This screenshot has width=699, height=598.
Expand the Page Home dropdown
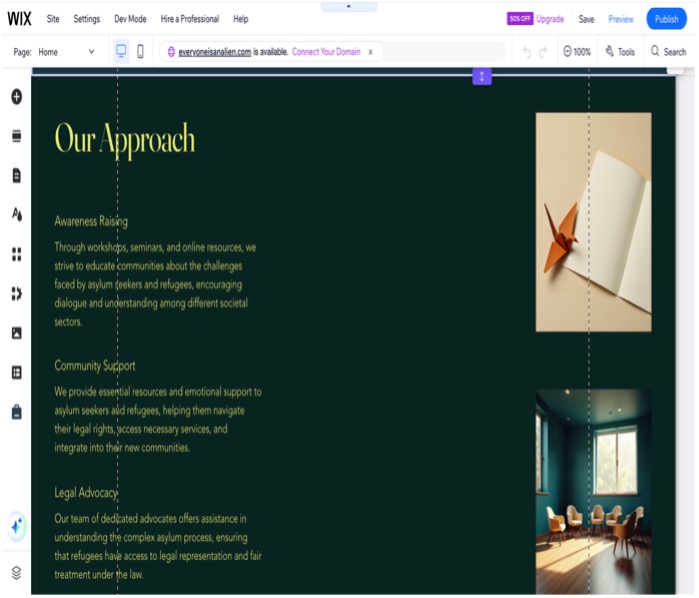click(91, 52)
